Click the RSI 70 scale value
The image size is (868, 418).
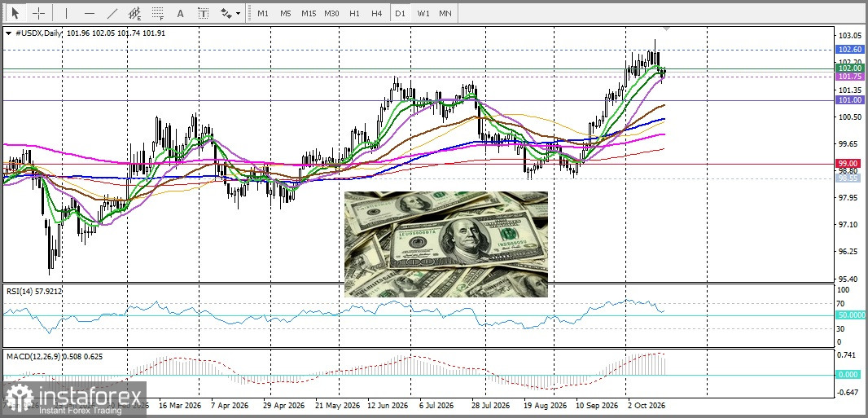point(840,303)
